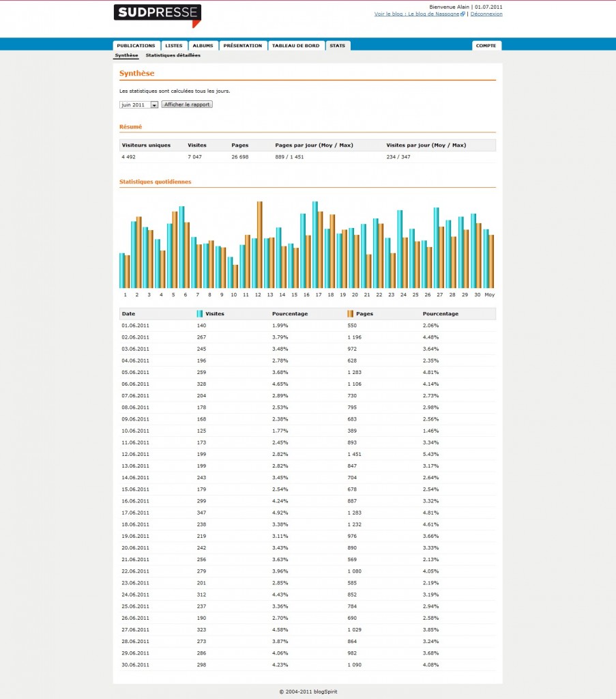Click the 30.06.2011 date row
Screen dimensions: 616x699
click(308, 665)
